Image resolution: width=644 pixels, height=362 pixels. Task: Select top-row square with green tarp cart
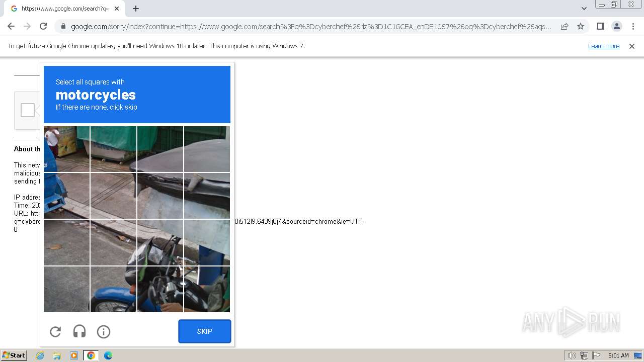[113, 149]
